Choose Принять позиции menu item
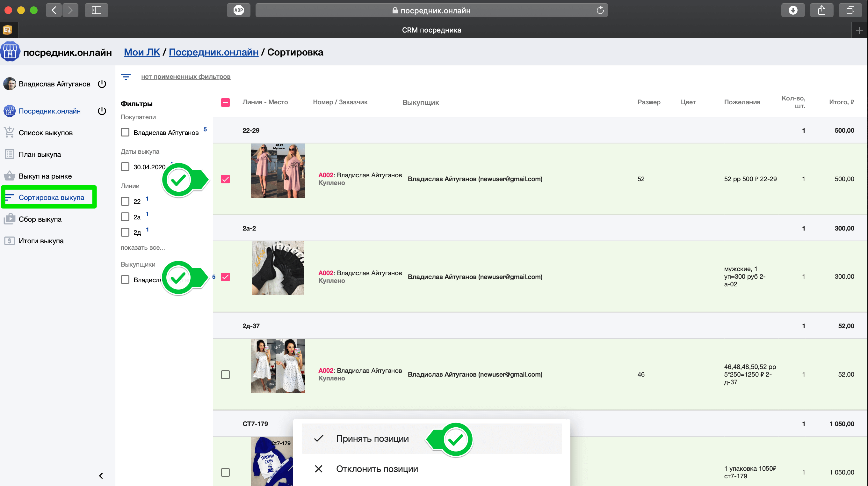Viewport: 868px width, 486px height. [372, 438]
